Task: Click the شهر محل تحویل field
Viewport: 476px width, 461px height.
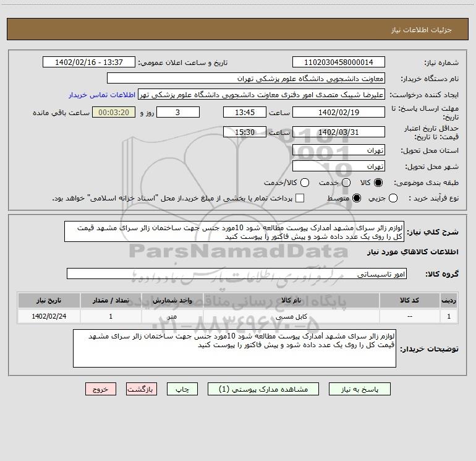Action: point(339,166)
